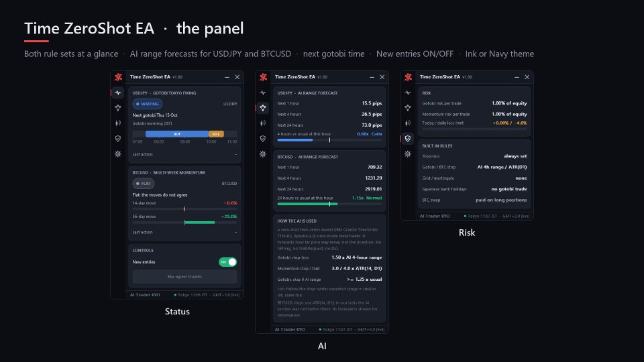644x362 pixels.
Task: Click the '15.5 pips' Next 1 hour value
Action: point(372,103)
